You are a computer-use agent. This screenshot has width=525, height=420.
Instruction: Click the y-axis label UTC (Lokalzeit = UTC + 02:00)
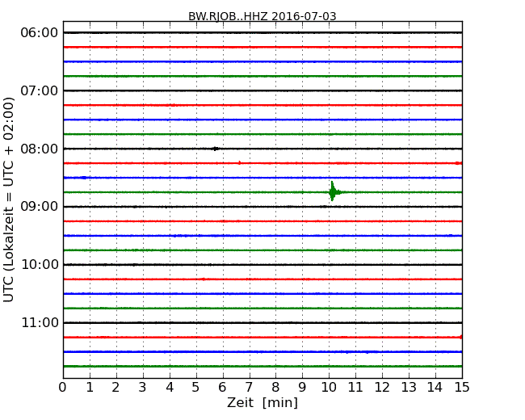9,200
